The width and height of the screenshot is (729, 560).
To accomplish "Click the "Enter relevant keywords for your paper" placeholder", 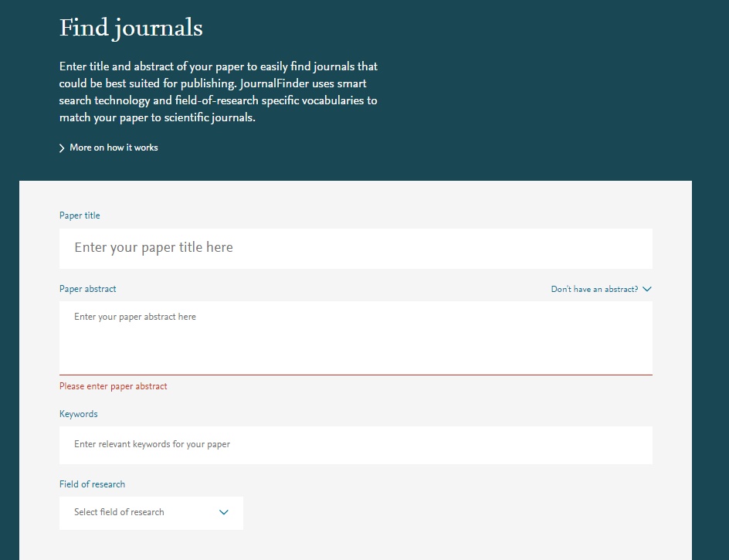I will (x=151, y=445).
